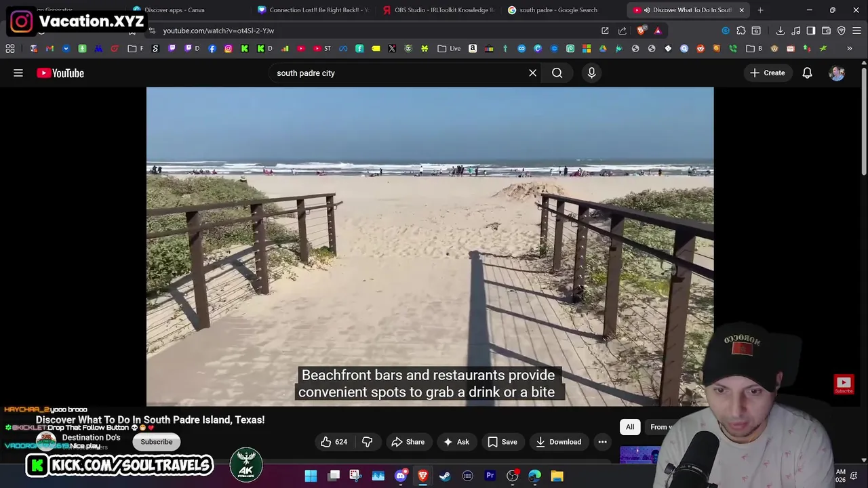Open the YouTube hamburger guide menu
Viewport: 868px width, 488px height.
(18, 73)
